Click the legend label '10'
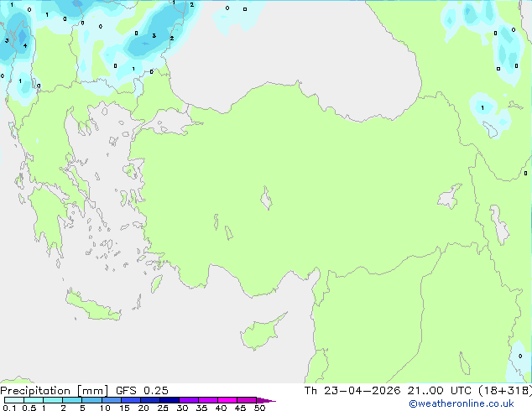The image size is (532, 411). pos(105,408)
